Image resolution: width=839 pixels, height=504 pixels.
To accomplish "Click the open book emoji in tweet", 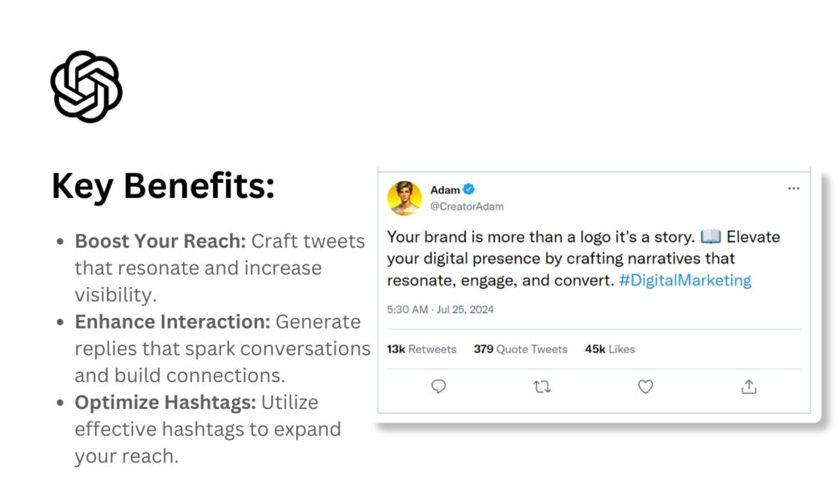I will pos(710,236).
